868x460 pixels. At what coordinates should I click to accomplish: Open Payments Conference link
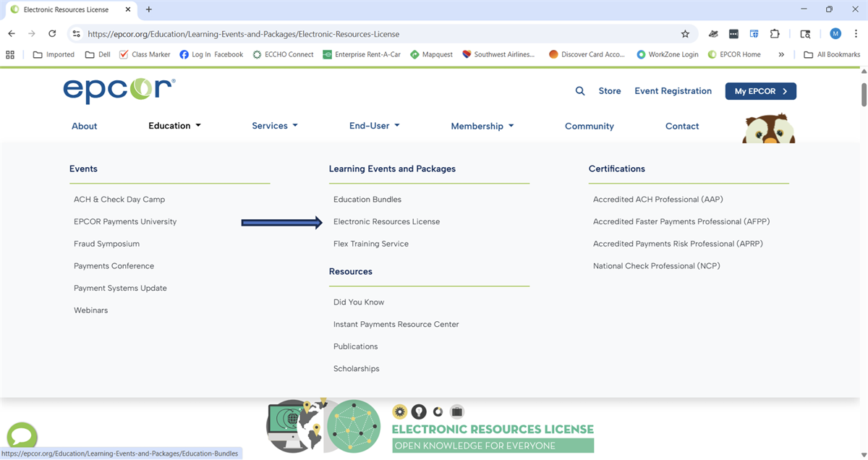[114, 266]
